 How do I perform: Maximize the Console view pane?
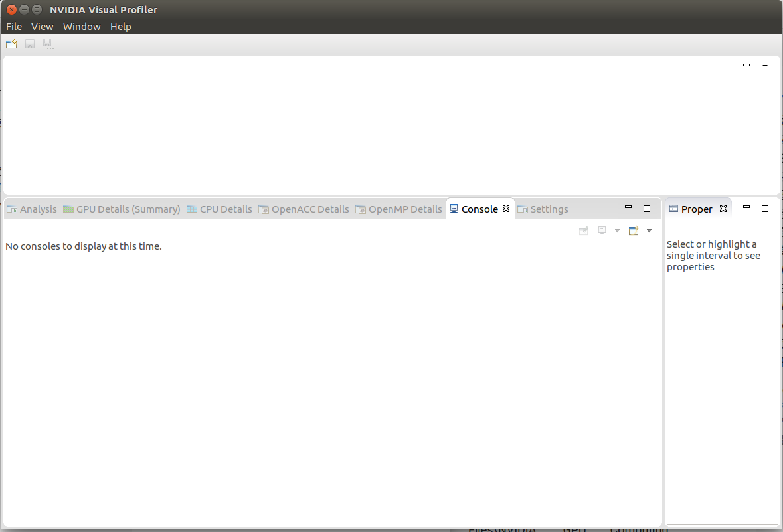tap(646, 208)
